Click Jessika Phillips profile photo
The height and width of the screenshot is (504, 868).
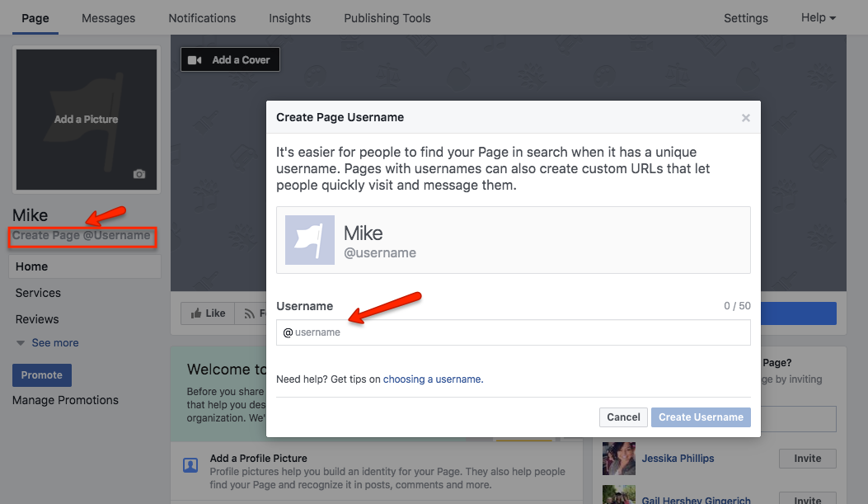[618, 458]
